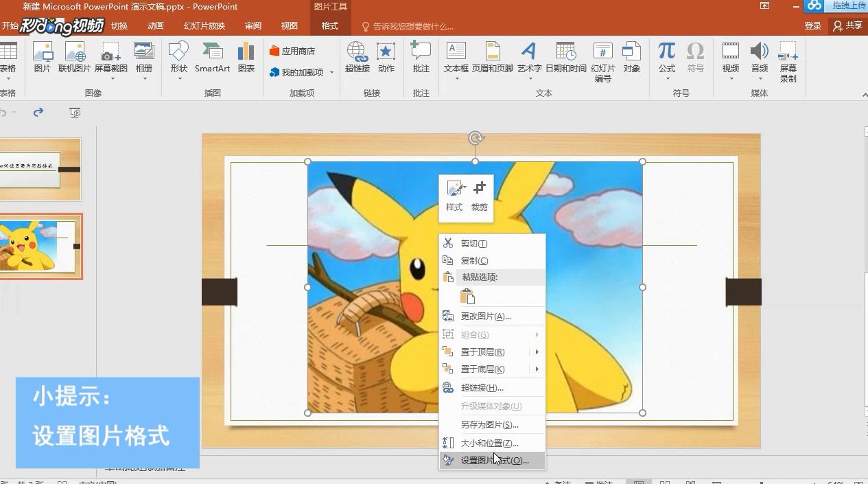Start 屏幕录制 screen recording
The height and width of the screenshot is (484, 868).
[788, 62]
